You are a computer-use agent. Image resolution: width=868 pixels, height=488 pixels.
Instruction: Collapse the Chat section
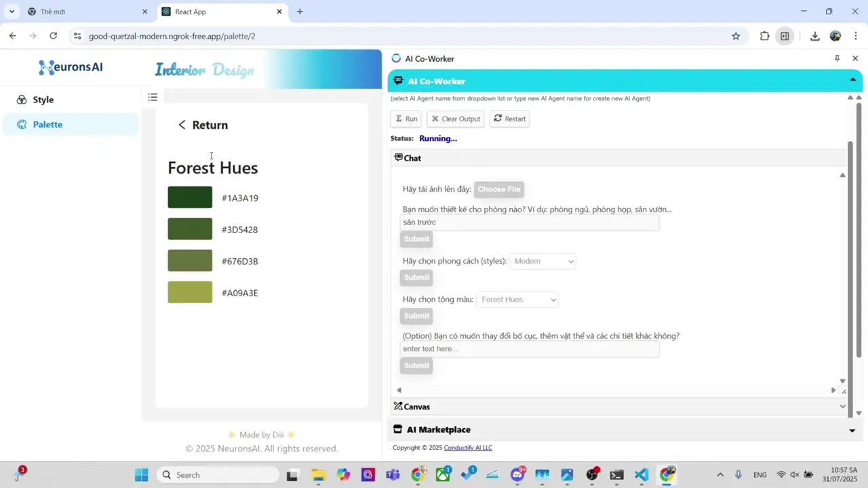pos(619,158)
